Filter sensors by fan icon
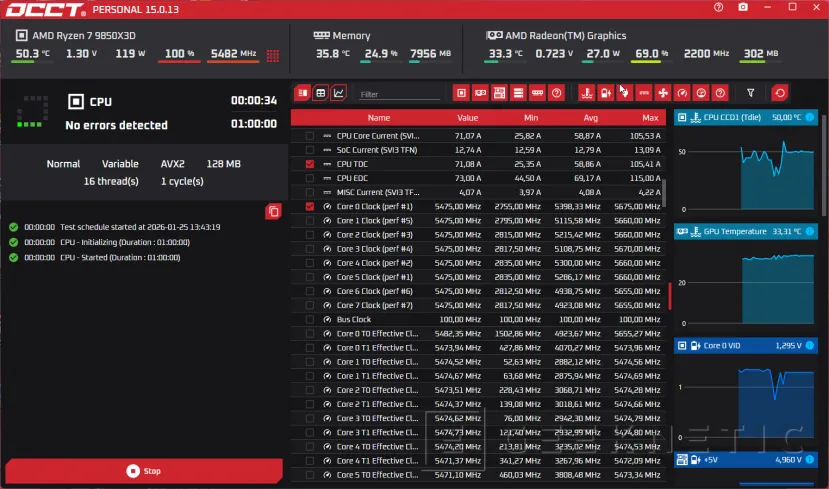829x489 pixels. (662, 93)
